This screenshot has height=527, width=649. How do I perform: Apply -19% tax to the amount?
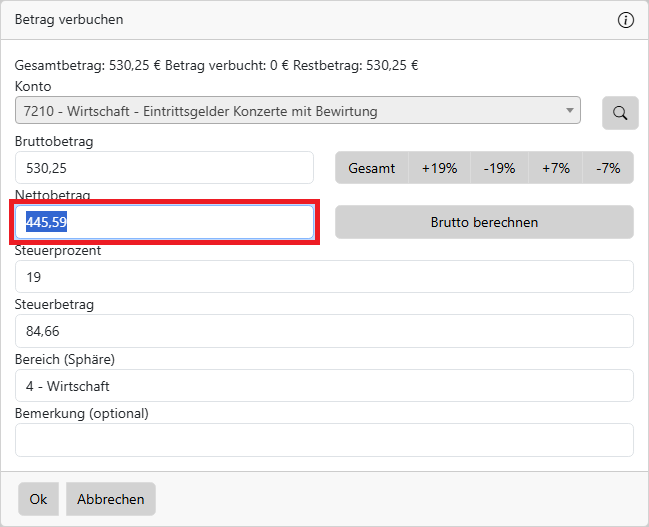click(x=499, y=168)
